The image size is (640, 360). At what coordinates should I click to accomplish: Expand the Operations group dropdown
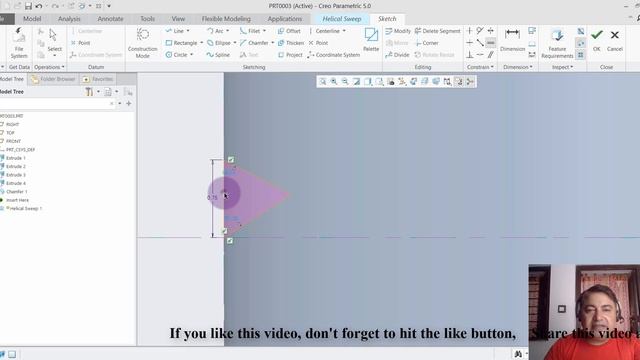tap(49, 67)
